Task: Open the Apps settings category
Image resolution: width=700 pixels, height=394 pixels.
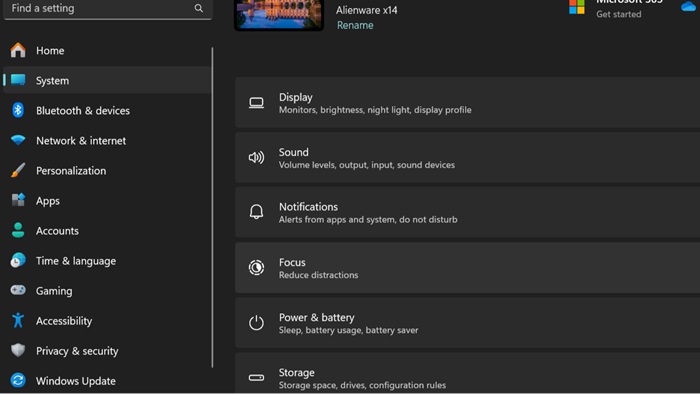Action: point(107,200)
